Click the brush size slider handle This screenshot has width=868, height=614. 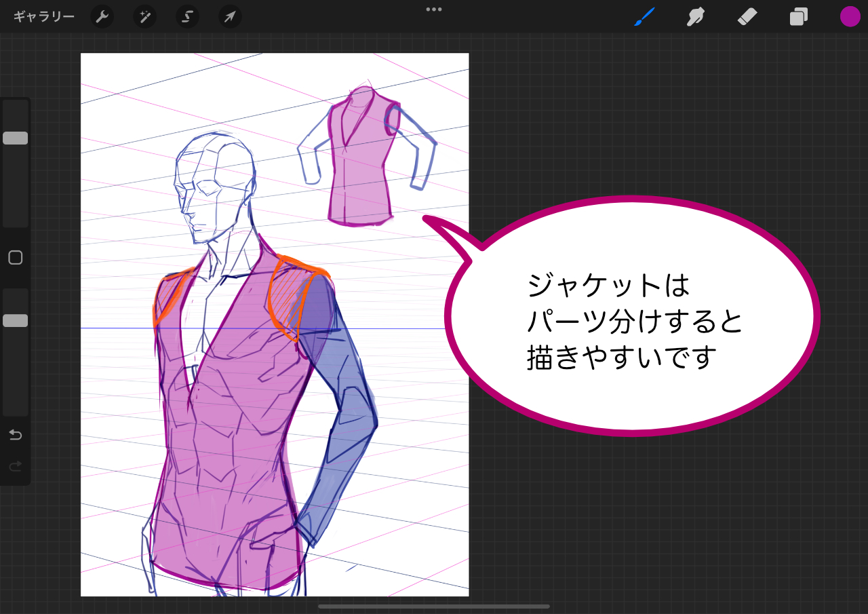pyautogui.click(x=16, y=138)
